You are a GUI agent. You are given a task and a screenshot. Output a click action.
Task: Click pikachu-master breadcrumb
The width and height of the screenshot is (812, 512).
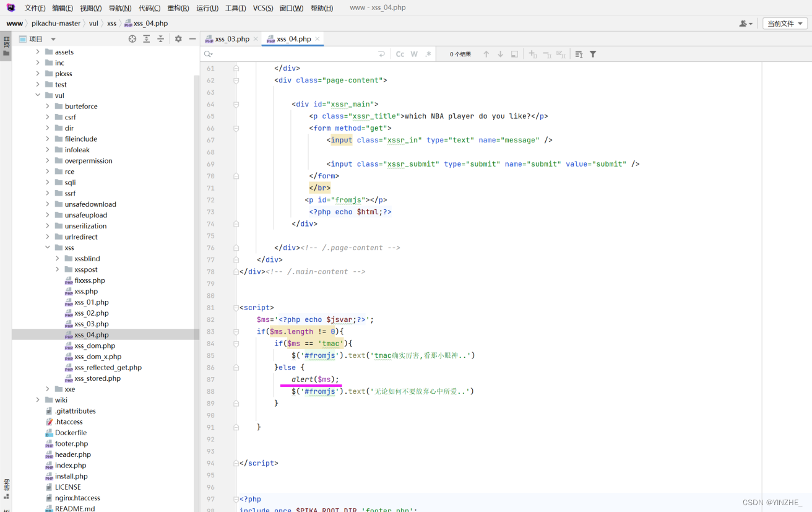56,24
